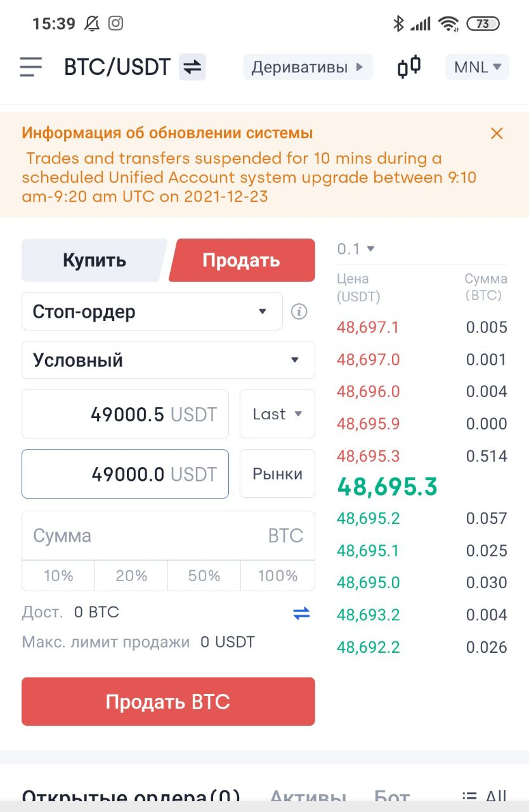
Task: Switch to the Продать (Sell) side
Action: point(241,260)
